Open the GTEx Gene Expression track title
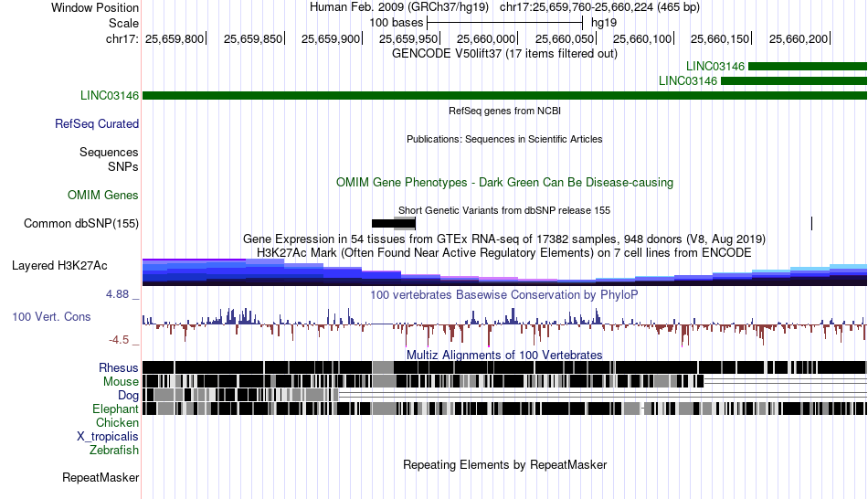 point(504,239)
